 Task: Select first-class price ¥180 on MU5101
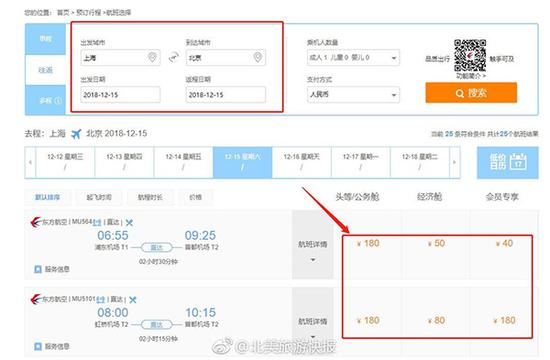pos(368,320)
